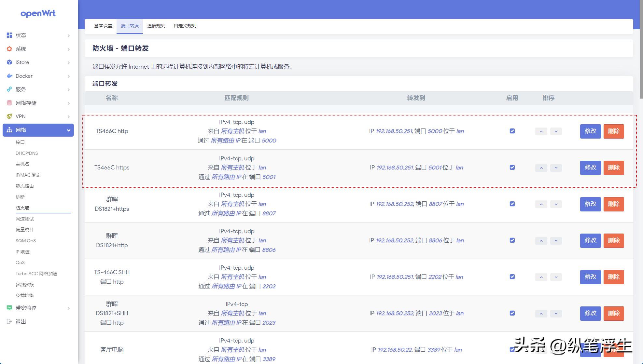Move the TS466C https rule up
This screenshot has height=364, width=643.
click(541, 168)
